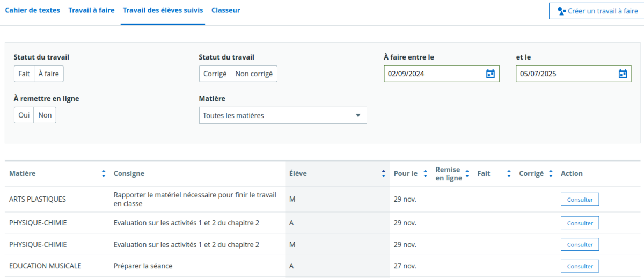Sort by Fait column arrows

508,174
